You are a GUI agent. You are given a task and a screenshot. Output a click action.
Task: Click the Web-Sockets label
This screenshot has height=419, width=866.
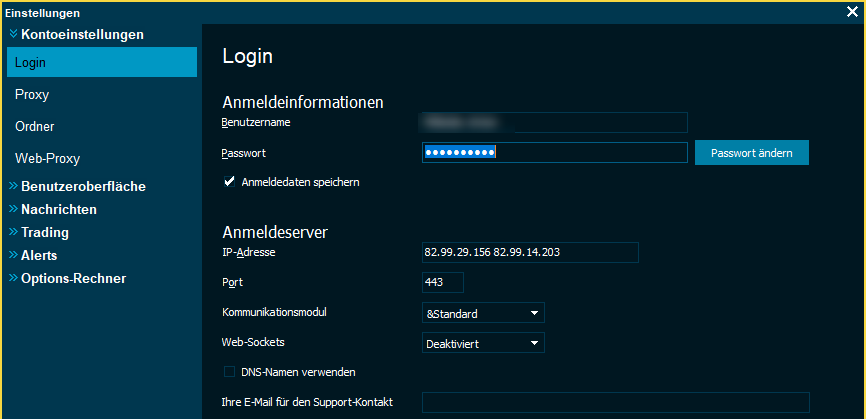[x=253, y=342]
